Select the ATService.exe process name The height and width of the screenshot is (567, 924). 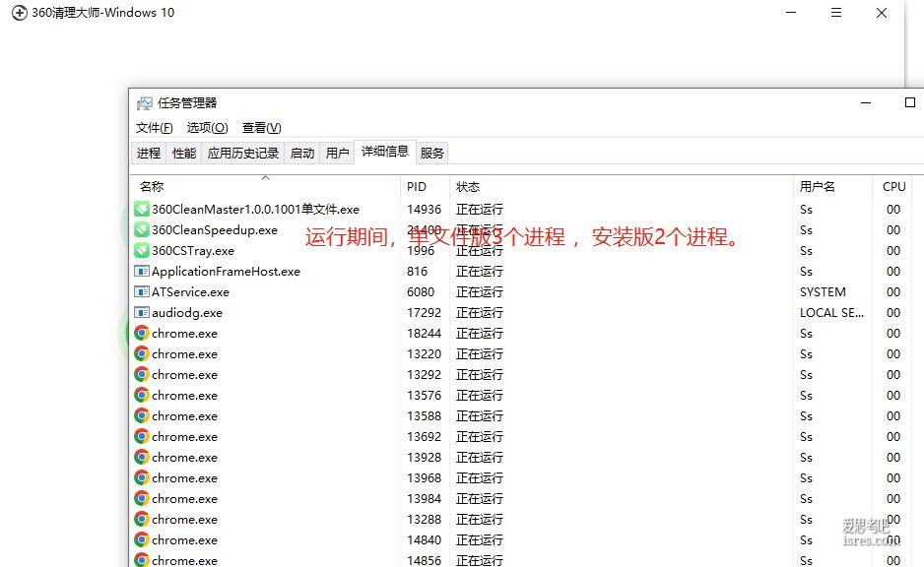click(190, 292)
